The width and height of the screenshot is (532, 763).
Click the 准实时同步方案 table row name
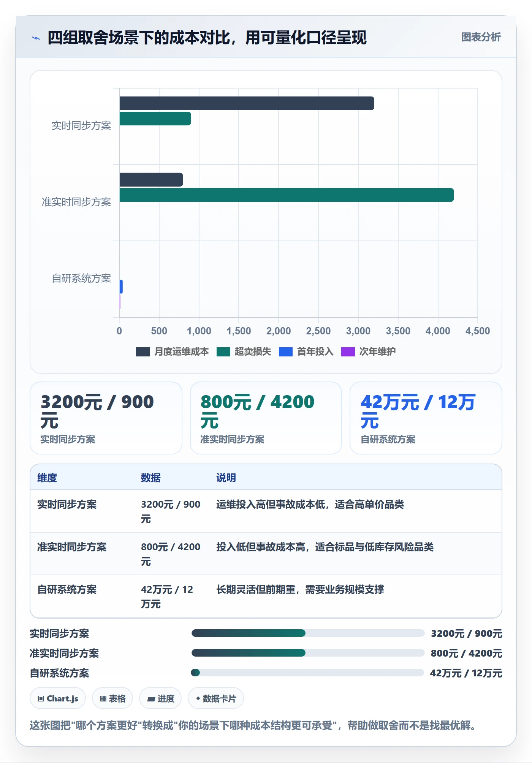pos(72,547)
